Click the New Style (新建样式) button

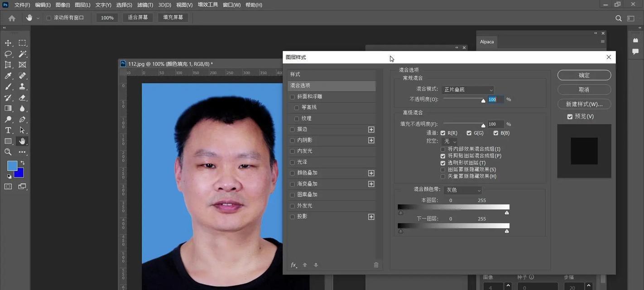584,104
